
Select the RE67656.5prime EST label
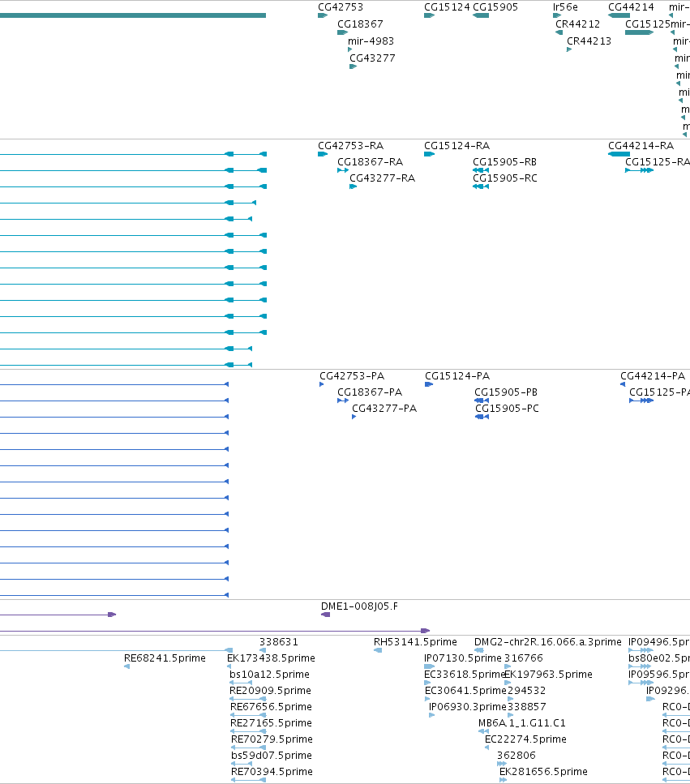coord(271,708)
